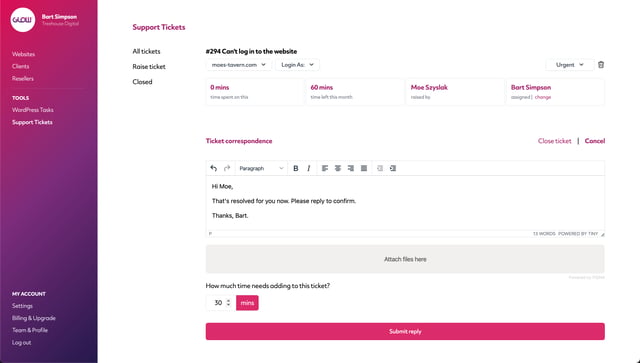Justify the reply text
640x363 pixels.
(x=364, y=168)
